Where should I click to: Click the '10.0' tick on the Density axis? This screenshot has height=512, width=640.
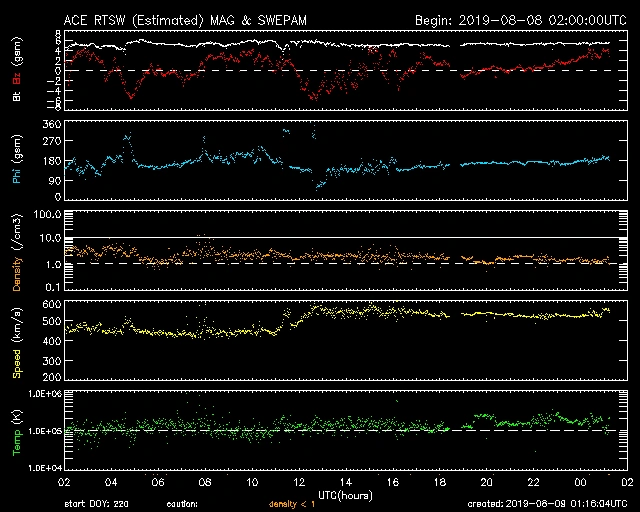(x=50, y=238)
